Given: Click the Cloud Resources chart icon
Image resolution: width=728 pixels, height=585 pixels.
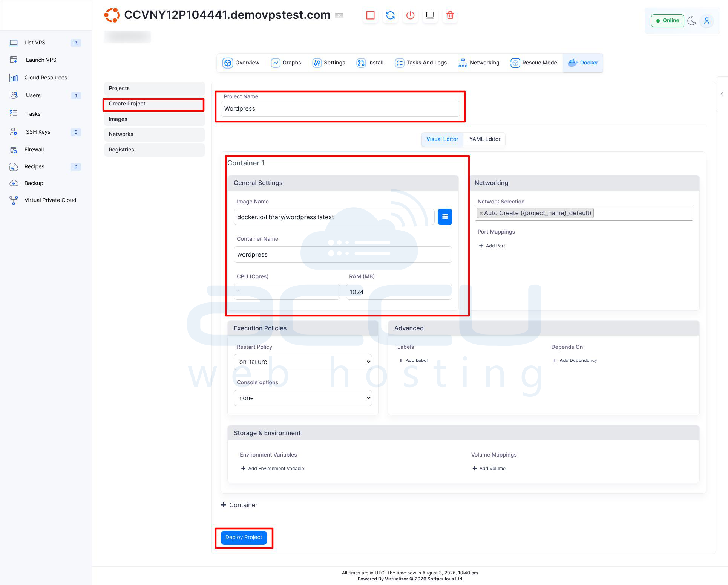Looking at the screenshot, I should point(14,78).
